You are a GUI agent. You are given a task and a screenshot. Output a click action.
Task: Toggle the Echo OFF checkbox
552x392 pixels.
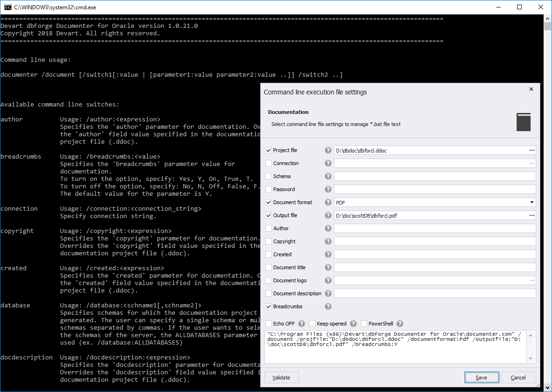(x=269, y=324)
